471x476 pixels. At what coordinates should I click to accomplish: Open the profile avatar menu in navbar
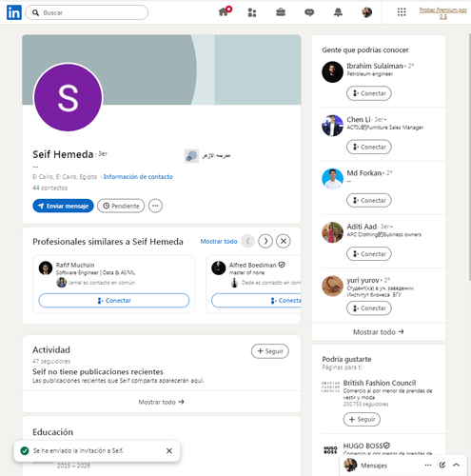pyautogui.click(x=366, y=12)
